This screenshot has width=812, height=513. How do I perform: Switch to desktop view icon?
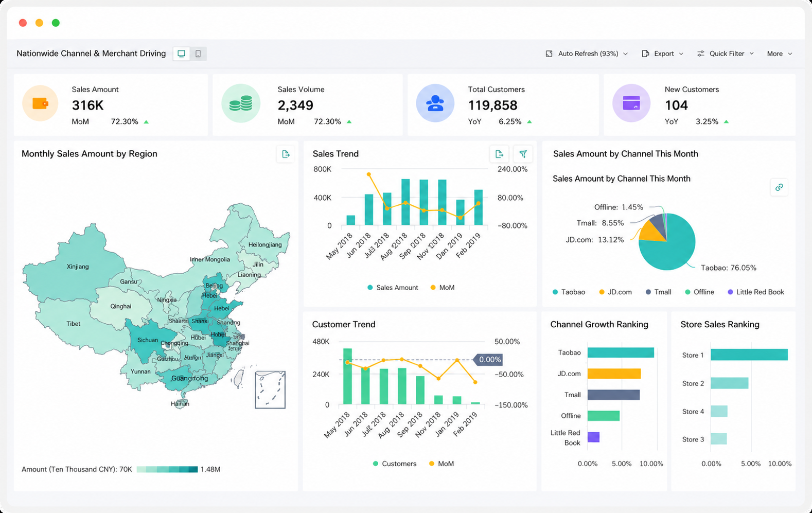tap(181, 54)
